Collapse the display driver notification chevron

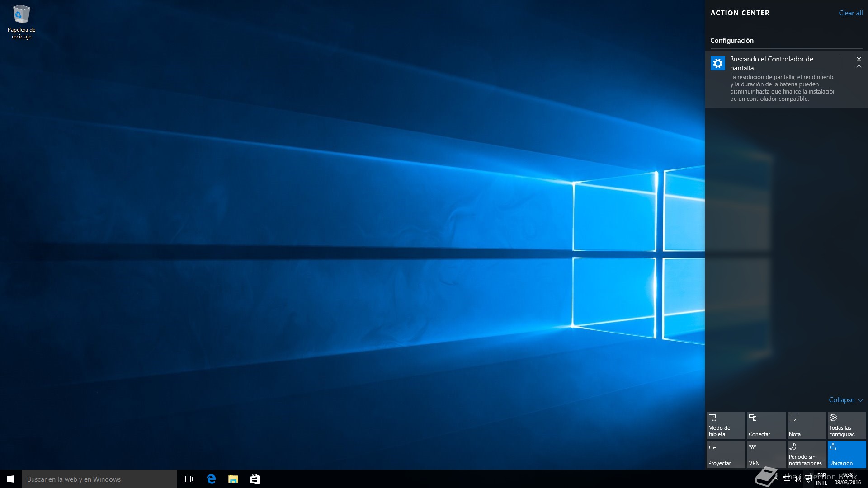click(x=859, y=66)
